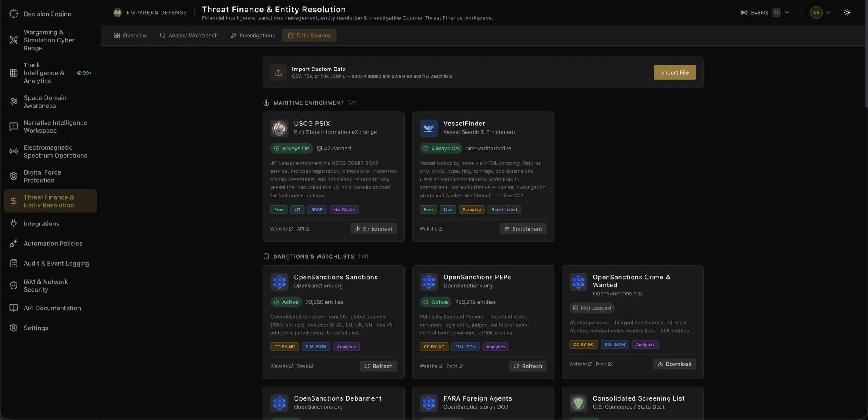
Task: Open Electromagnetic Spectrum Operations icon
Action: [x=14, y=151]
